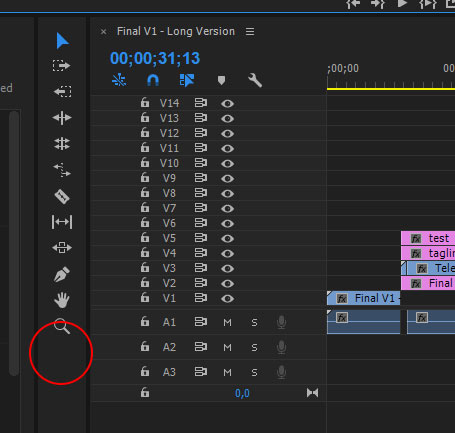
Task: Solo audio track A2
Action: click(x=254, y=347)
